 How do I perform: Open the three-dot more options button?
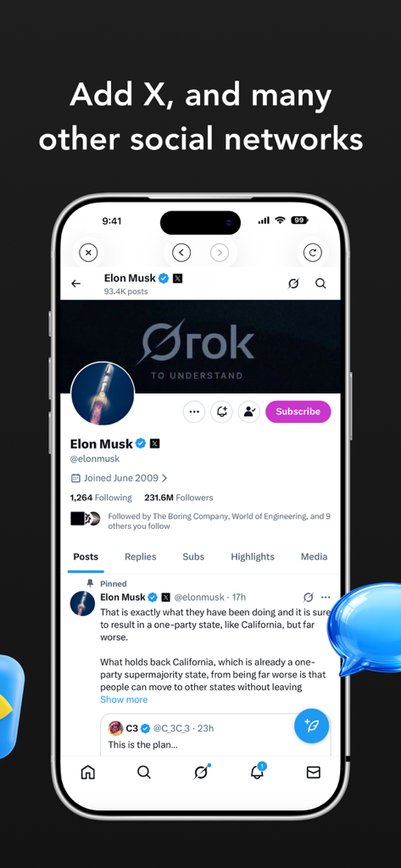[x=194, y=412]
